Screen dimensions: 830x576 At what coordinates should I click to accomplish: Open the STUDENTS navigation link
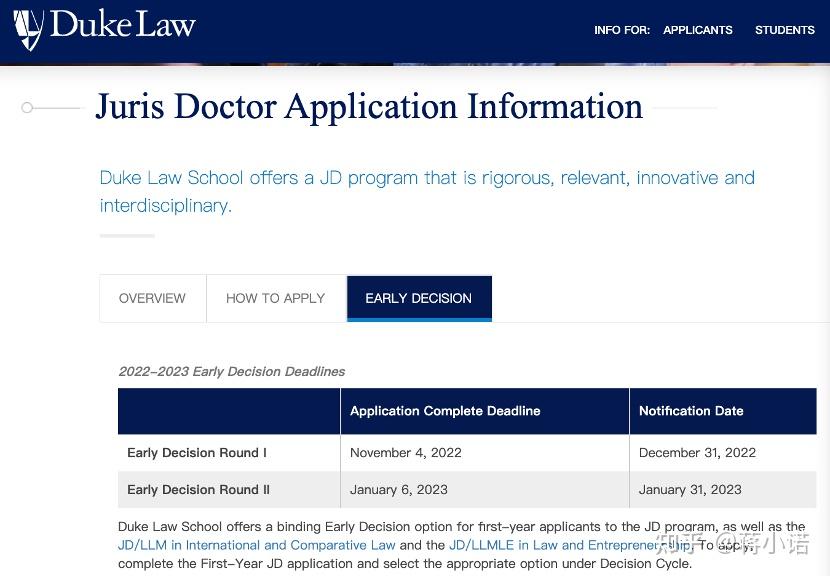[784, 30]
